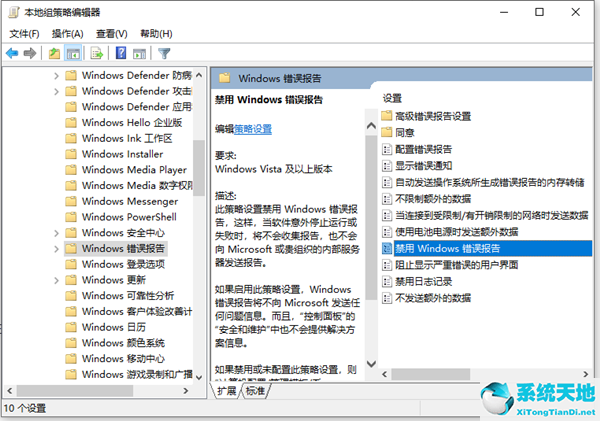The width and height of the screenshot is (600, 421).
Task: Select Windows 可靠性分析 in the tree
Action: [128, 295]
